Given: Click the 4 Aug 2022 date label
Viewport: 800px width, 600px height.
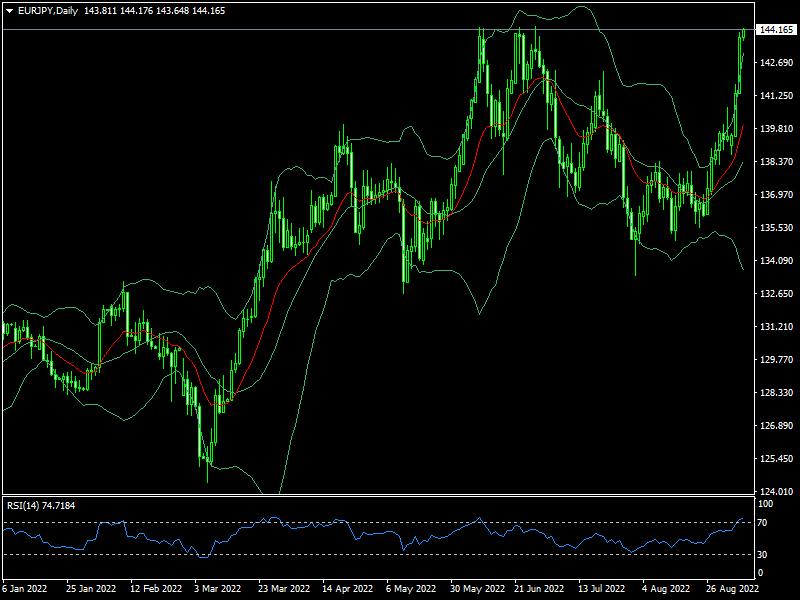Looking at the screenshot, I should pyautogui.click(x=666, y=589).
